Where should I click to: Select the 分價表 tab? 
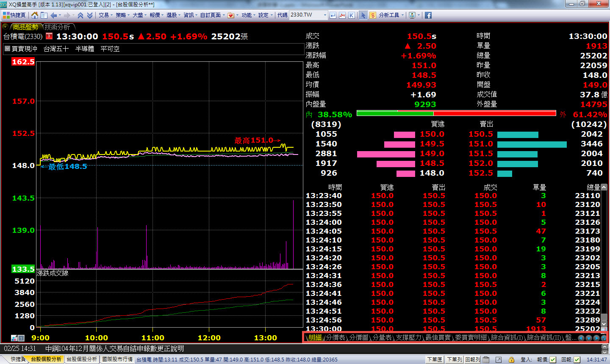(335, 337)
